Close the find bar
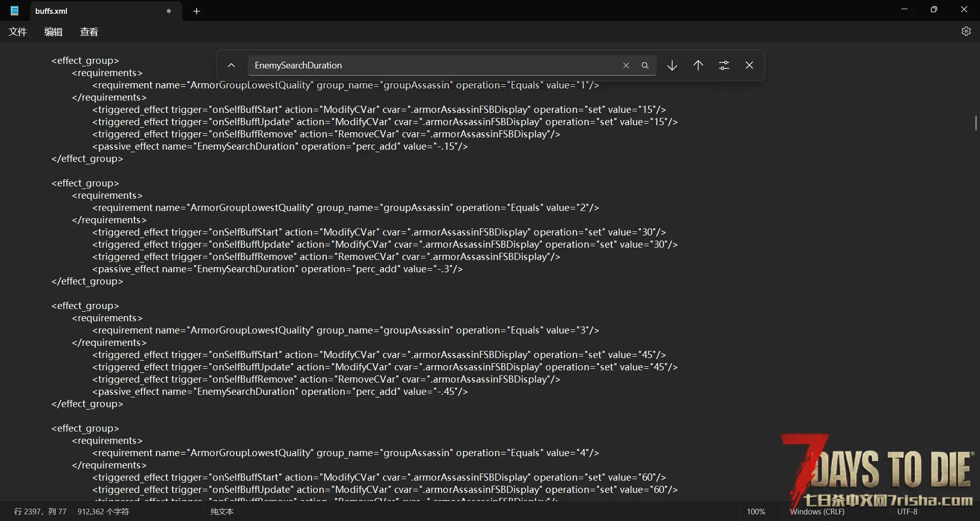Screen dimensions: 980x521 point(749,65)
